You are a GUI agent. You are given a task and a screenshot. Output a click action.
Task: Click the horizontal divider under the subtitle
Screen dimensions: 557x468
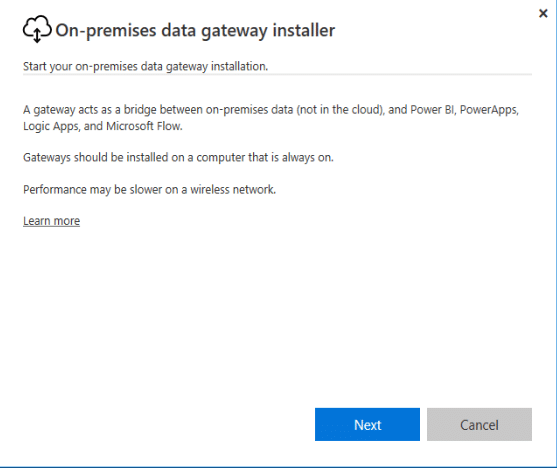[x=277, y=75]
